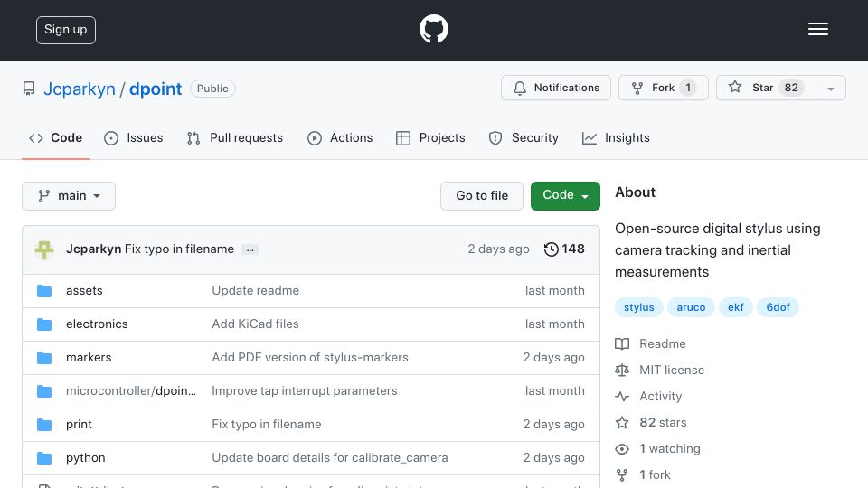Screen dimensions: 868x488
Task: Fork the repository
Action: [663, 88]
